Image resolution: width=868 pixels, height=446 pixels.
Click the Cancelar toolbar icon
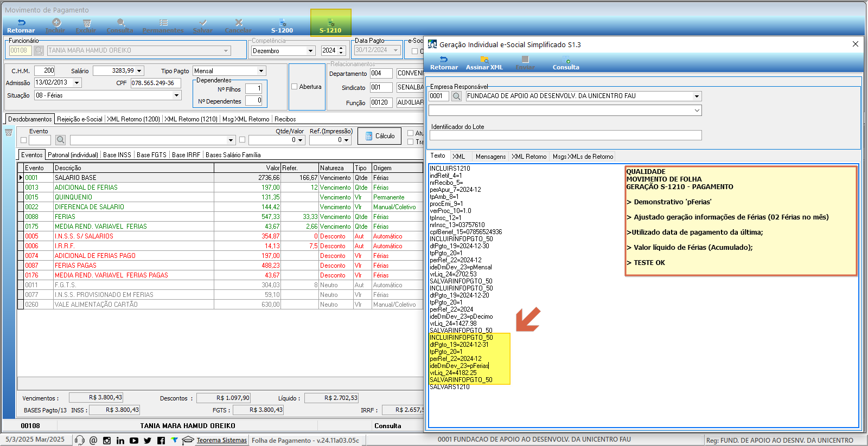(x=238, y=26)
